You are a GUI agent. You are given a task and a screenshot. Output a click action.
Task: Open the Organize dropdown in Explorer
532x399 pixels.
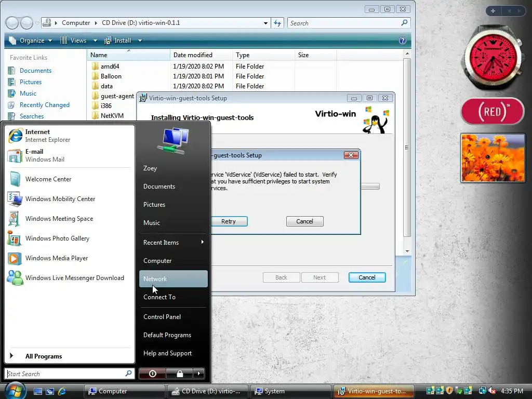point(31,41)
